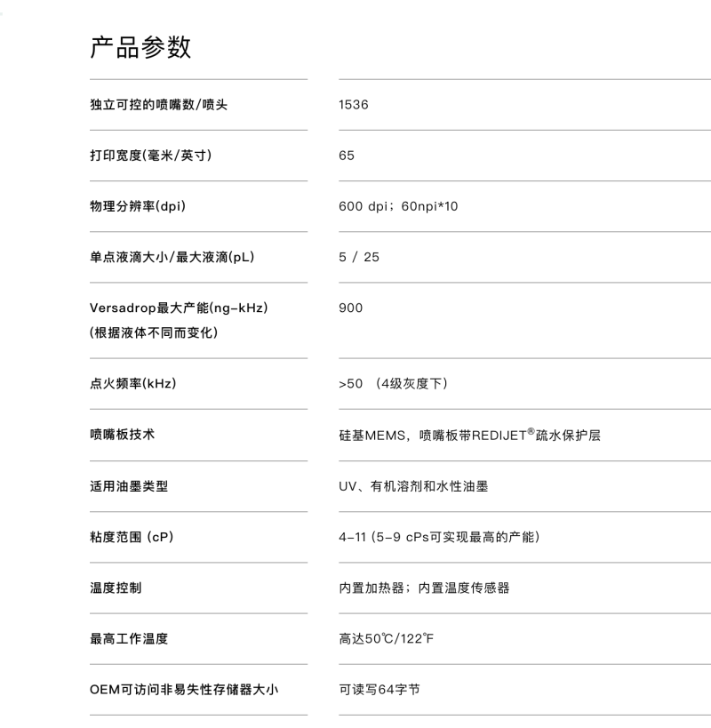The width and height of the screenshot is (711, 728).
Task: Click the value 900
Action: pos(348,308)
